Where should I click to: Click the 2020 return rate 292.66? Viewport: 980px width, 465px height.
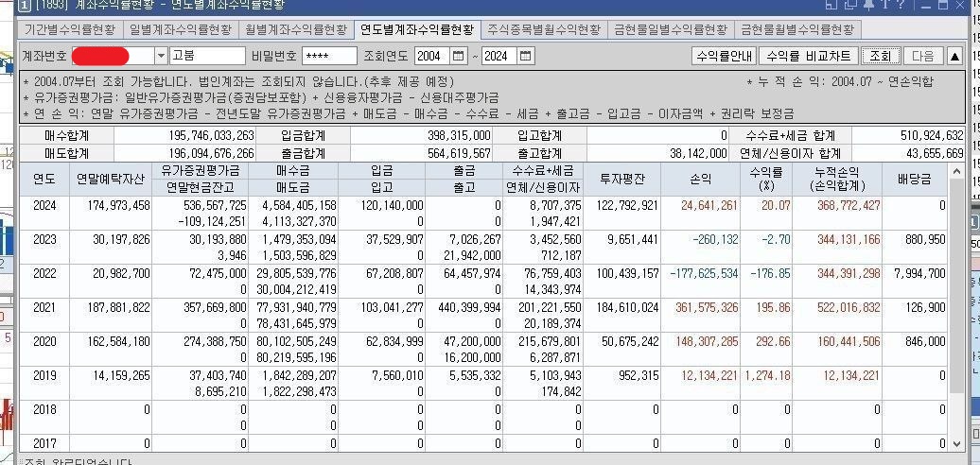click(x=773, y=341)
